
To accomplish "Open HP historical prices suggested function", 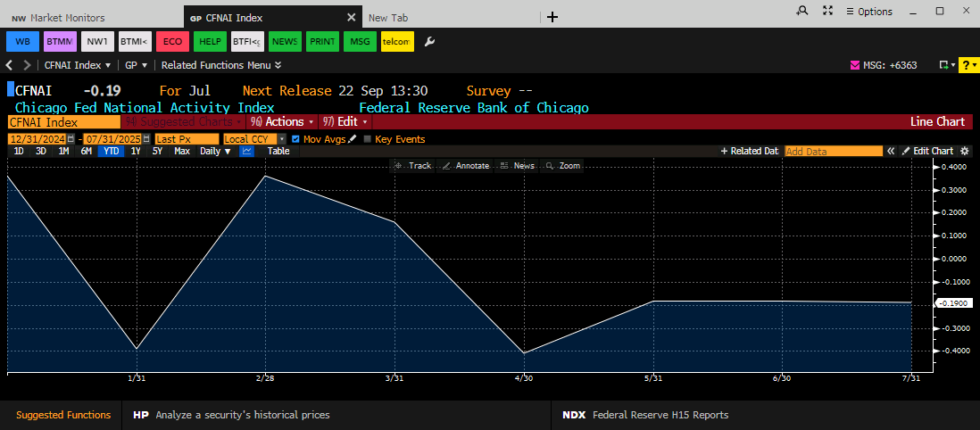I will (231, 415).
